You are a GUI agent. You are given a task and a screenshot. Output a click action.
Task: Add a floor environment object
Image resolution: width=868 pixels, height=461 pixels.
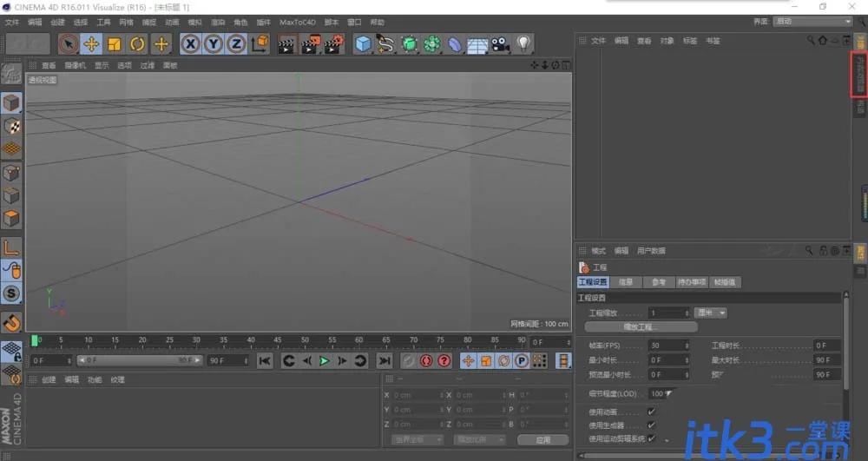tap(477, 44)
